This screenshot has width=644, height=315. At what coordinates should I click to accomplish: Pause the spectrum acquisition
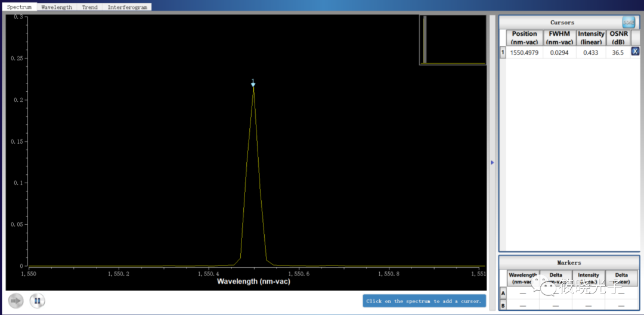[x=37, y=301]
